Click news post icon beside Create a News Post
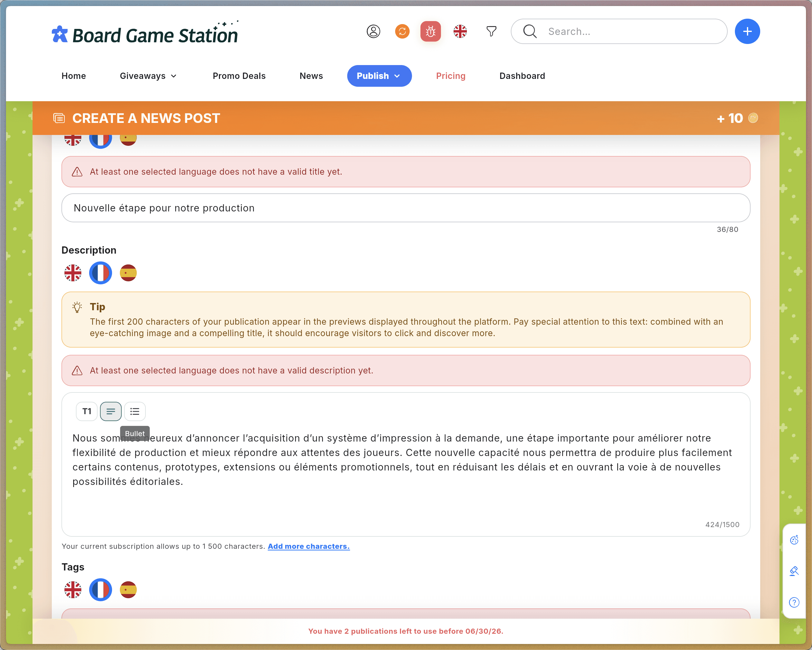812x650 pixels. (x=59, y=118)
